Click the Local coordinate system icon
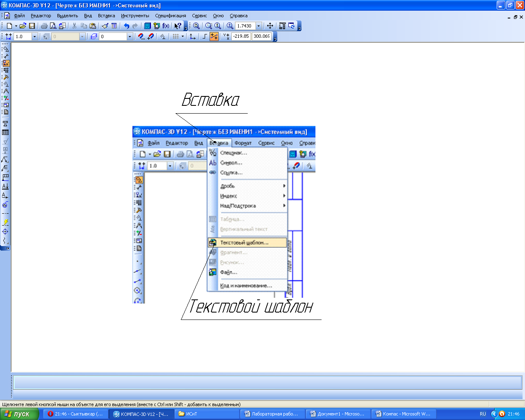Screen dimensions: 525x420 pos(192,37)
